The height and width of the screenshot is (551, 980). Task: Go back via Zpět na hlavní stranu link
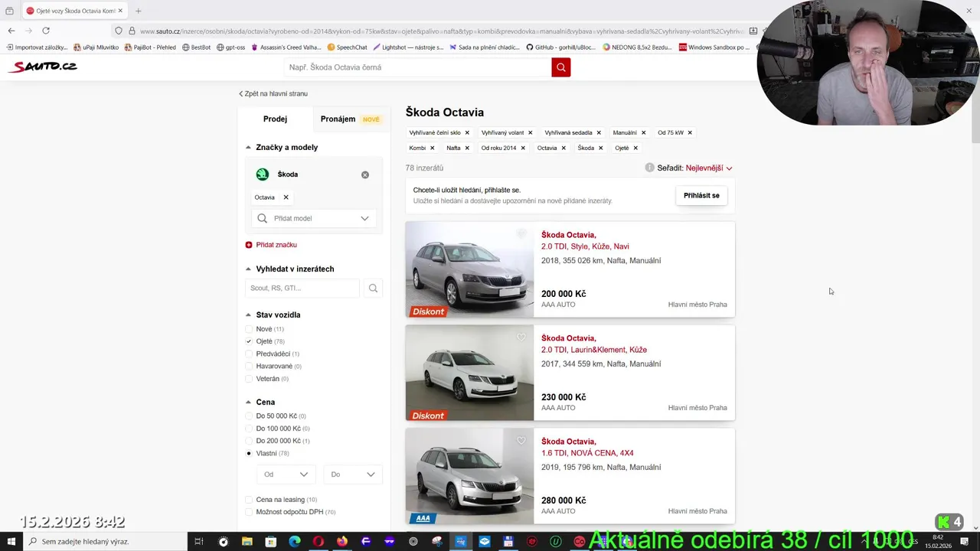[x=273, y=93]
